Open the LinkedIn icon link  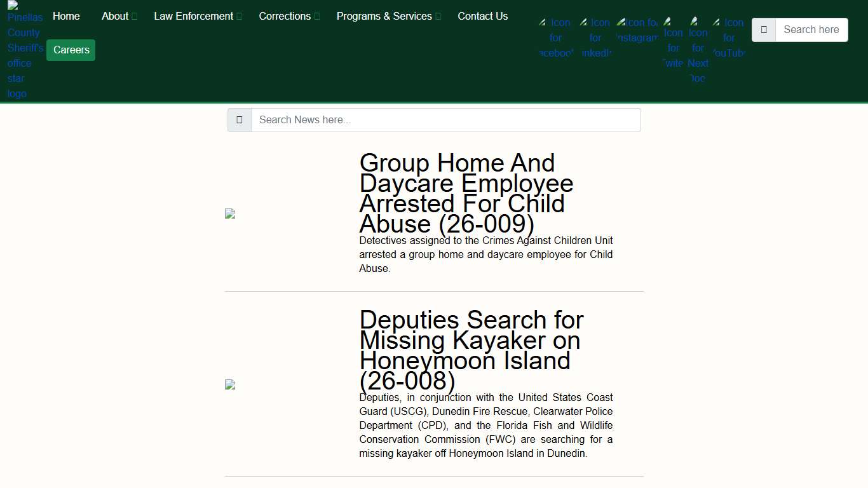point(595,37)
